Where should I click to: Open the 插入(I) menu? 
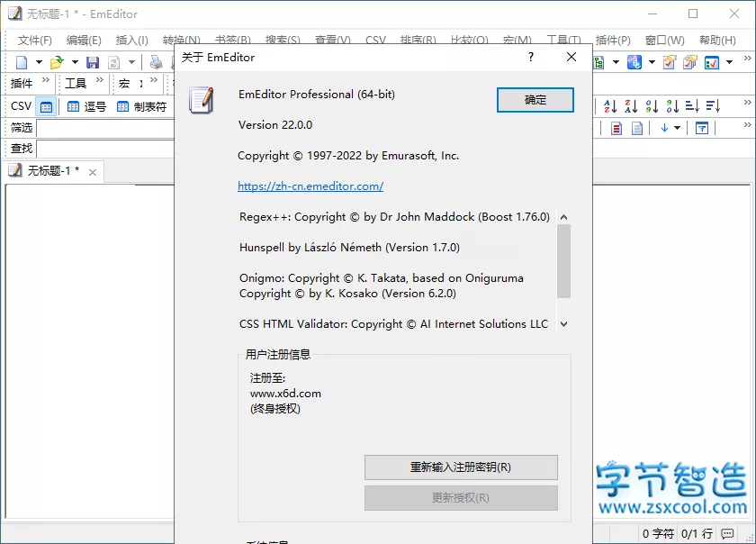(x=131, y=40)
